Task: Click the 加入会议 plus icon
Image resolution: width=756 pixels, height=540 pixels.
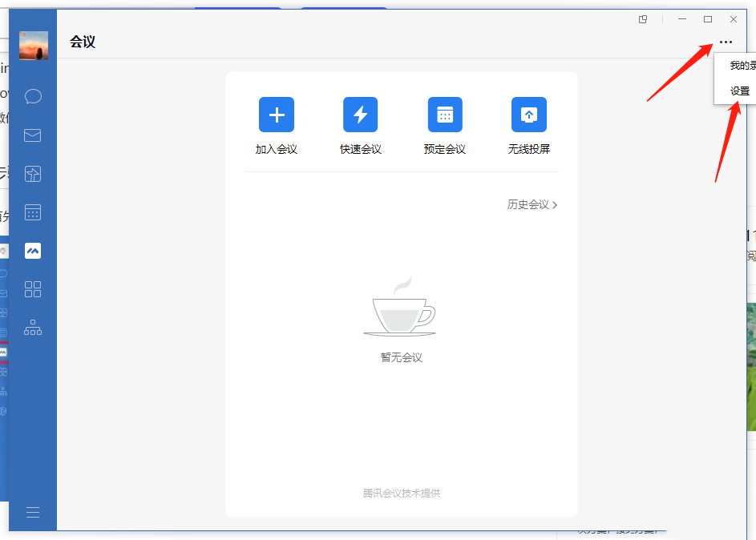Action: coord(276,115)
